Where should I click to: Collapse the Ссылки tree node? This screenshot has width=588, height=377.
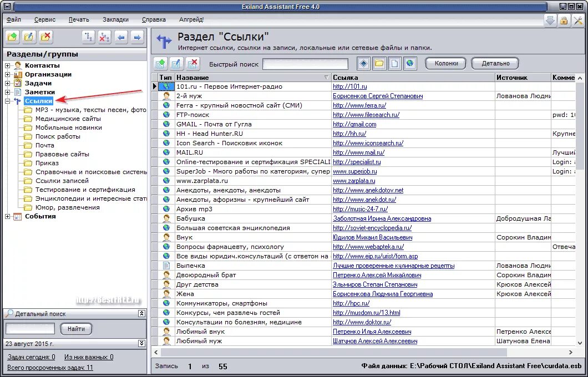8,101
